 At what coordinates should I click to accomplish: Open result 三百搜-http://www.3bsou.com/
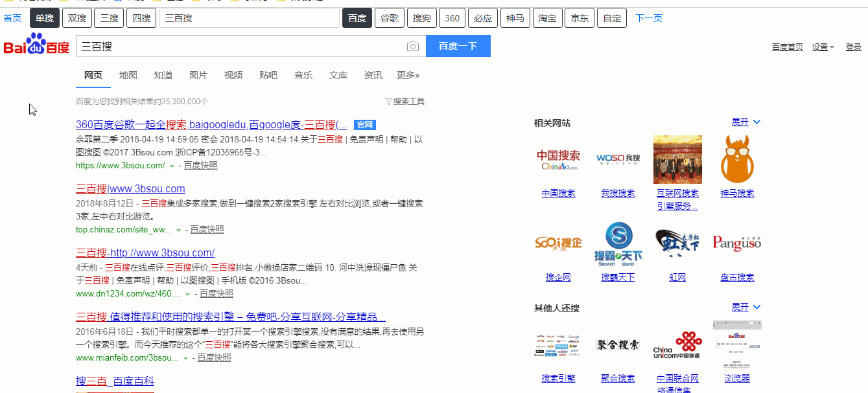click(145, 253)
